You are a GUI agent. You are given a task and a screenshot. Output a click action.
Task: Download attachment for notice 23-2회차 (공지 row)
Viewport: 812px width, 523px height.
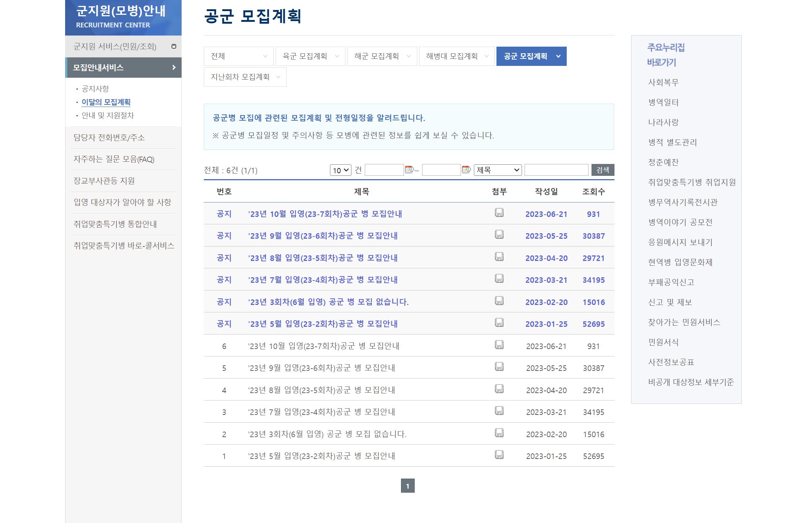tap(499, 322)
